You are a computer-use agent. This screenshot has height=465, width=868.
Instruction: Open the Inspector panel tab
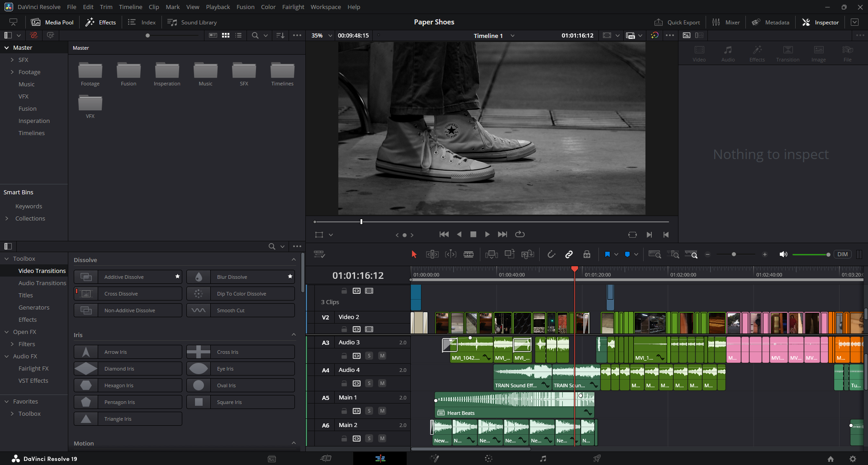[821, 22]
